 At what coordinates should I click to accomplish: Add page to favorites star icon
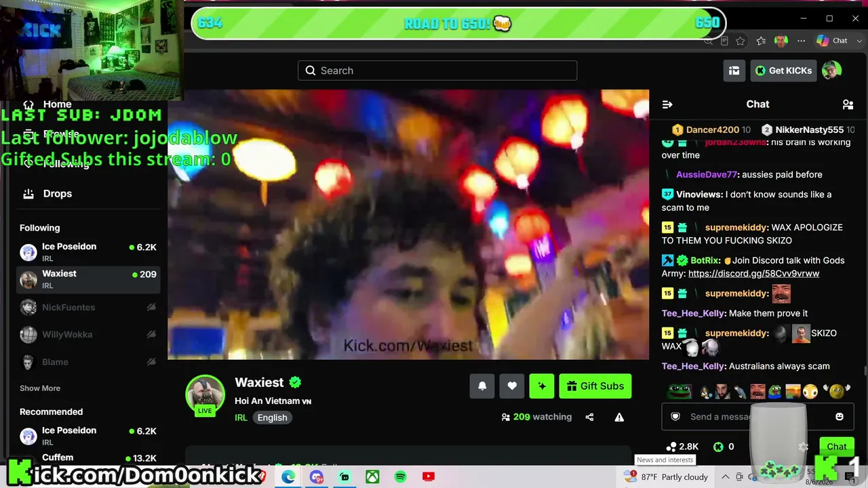[x=741, y=41]
